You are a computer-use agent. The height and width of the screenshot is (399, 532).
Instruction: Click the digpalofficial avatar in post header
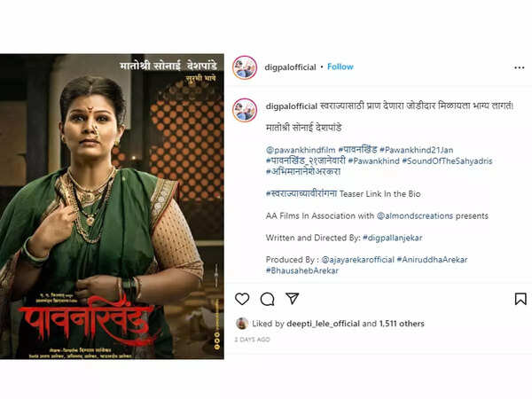pos(245,67)
